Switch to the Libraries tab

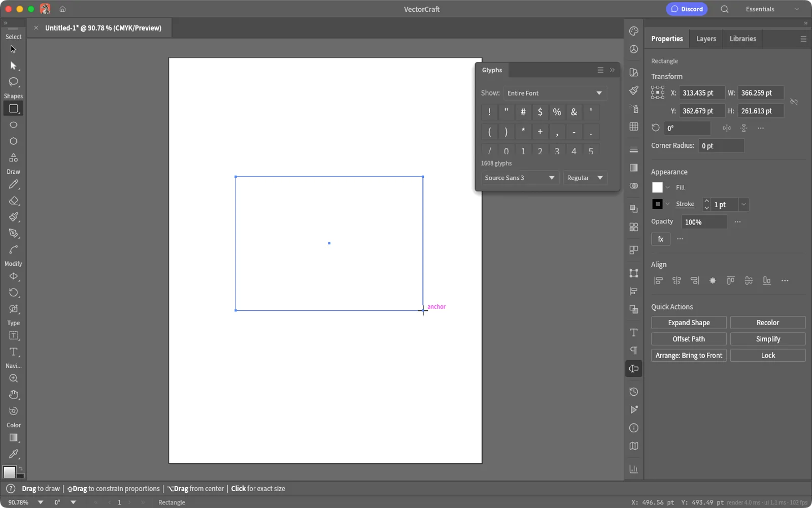(x=742, y=39)
